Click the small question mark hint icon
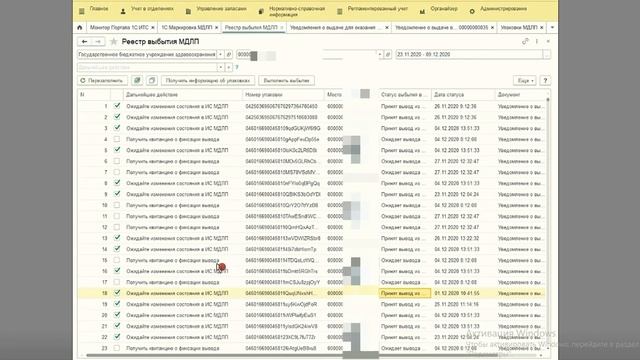The image size is (640, 360). 237,67
